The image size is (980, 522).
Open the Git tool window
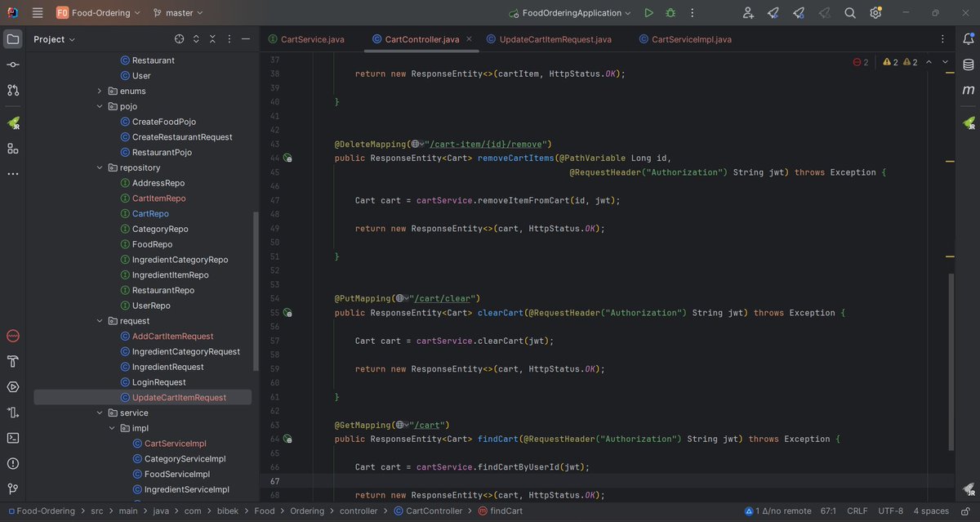click(x=13, y=489)
